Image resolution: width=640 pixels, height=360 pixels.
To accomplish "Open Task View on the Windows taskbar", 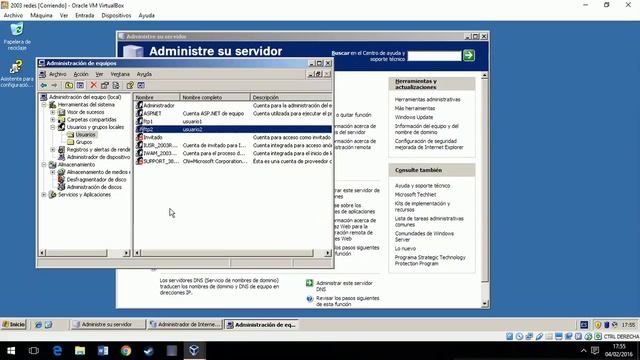I will coord(34,351).
